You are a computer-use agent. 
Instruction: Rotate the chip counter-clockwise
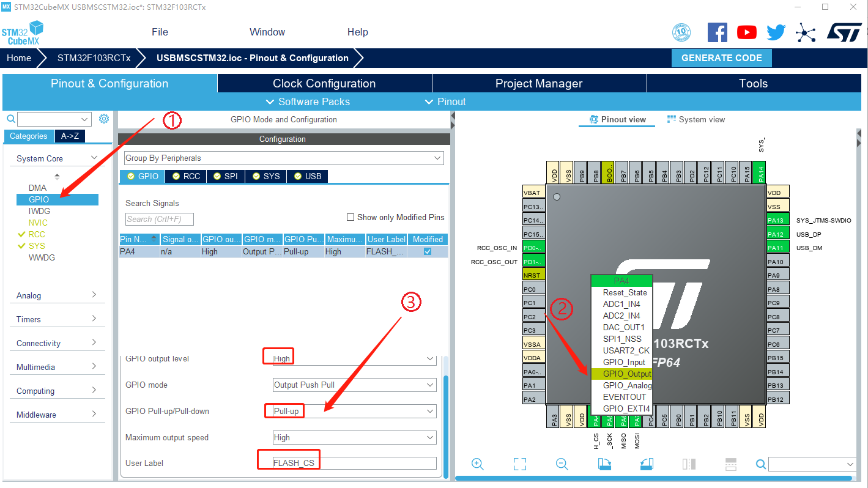647,464
